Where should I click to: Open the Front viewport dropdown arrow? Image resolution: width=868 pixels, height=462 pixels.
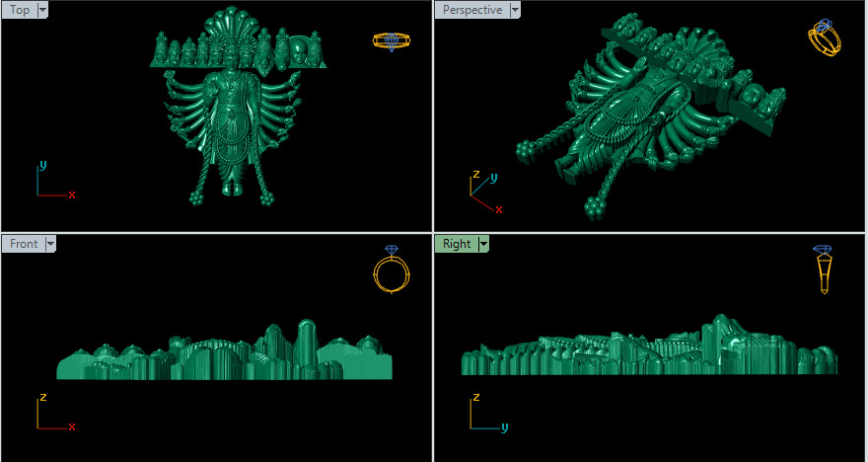[x=50, y=244]
